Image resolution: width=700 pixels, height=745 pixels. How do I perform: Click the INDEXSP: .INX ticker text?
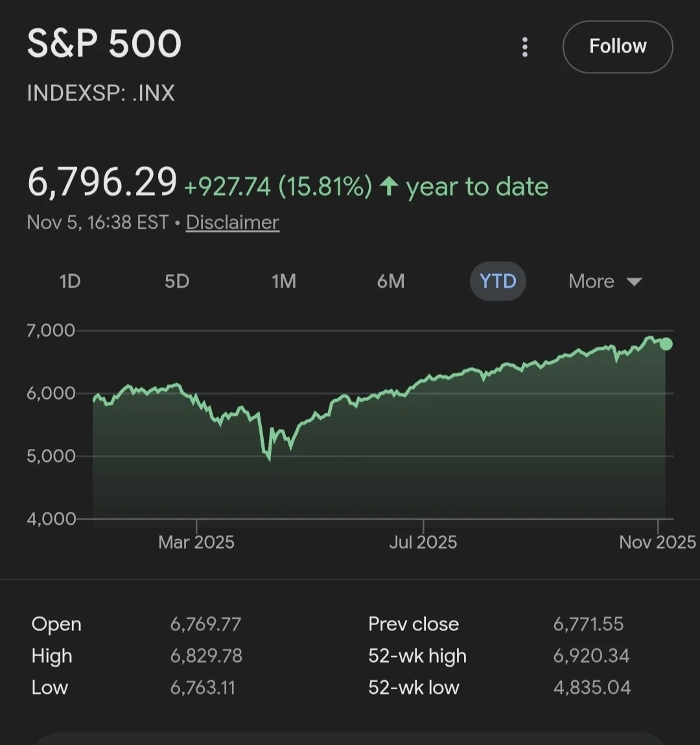tap(100, 93)
